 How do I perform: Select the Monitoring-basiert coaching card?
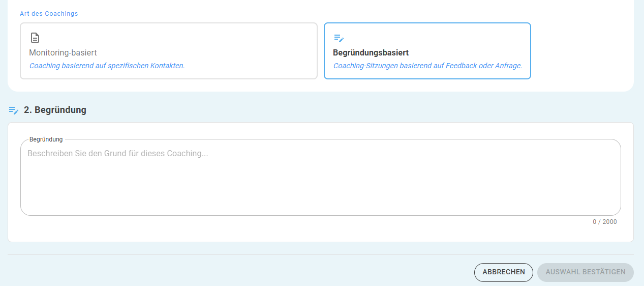coord(169,51)
